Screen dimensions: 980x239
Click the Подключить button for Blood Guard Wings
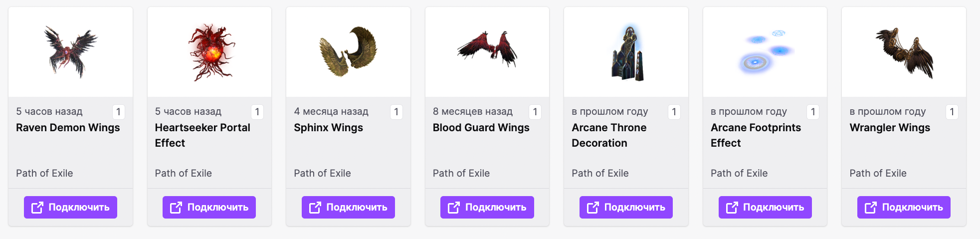point(487,207)
